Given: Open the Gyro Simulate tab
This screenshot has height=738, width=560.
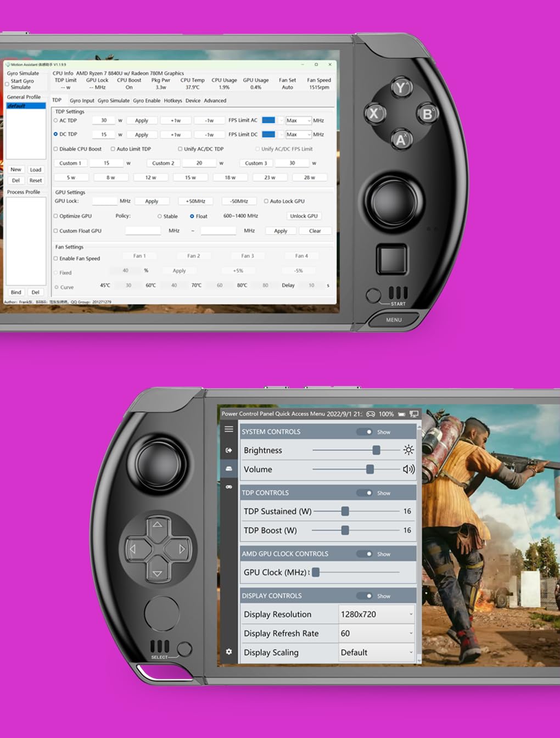Looking at the screenshot, I should [114, 100].
